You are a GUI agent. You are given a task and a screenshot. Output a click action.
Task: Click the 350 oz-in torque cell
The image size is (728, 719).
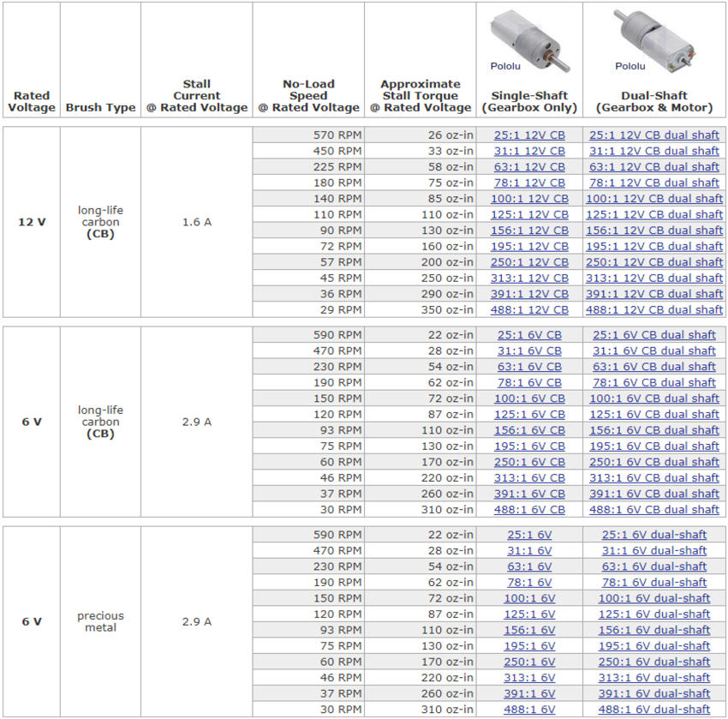(421, 310)
